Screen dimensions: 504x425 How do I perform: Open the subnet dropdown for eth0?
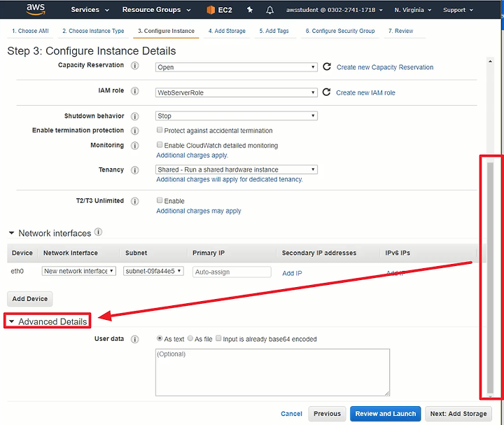pos(153,271)
